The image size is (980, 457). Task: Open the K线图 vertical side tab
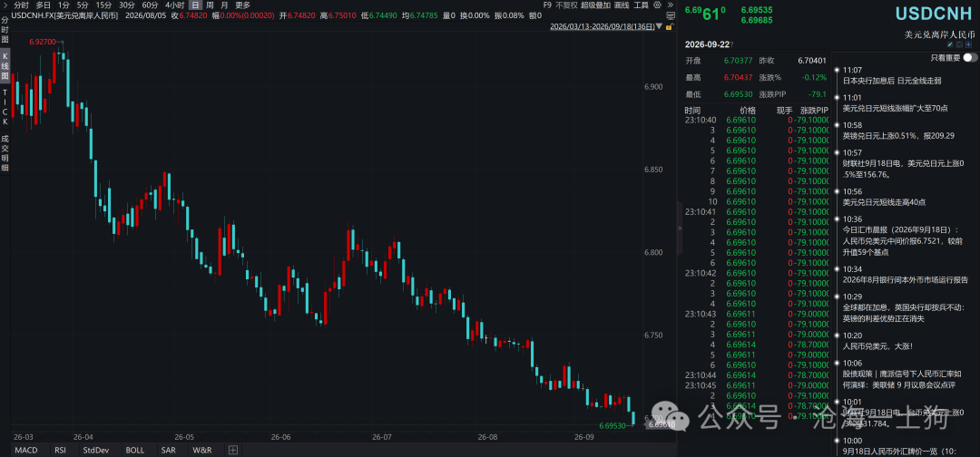[5, 65]
